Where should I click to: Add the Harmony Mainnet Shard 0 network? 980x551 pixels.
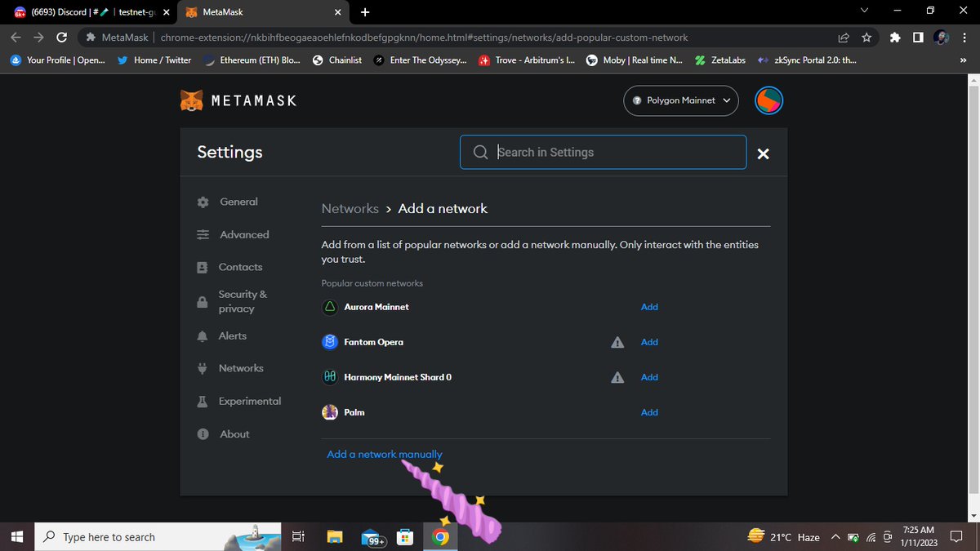pos(649,377)
